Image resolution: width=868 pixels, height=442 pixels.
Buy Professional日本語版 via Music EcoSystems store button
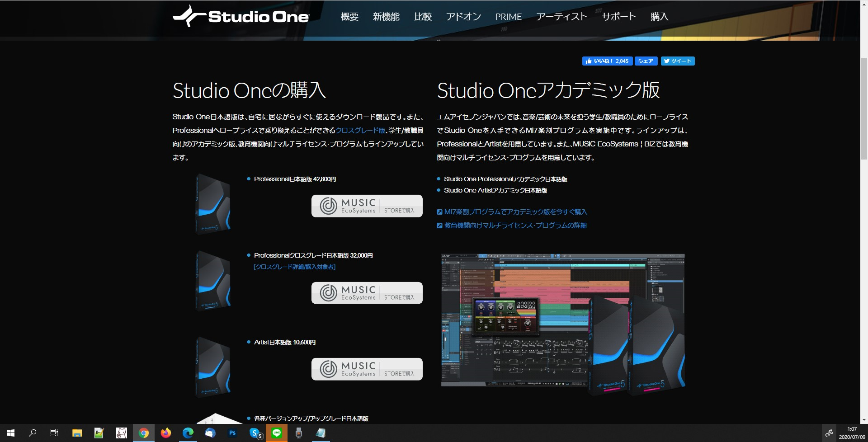(x=367, y=206)
